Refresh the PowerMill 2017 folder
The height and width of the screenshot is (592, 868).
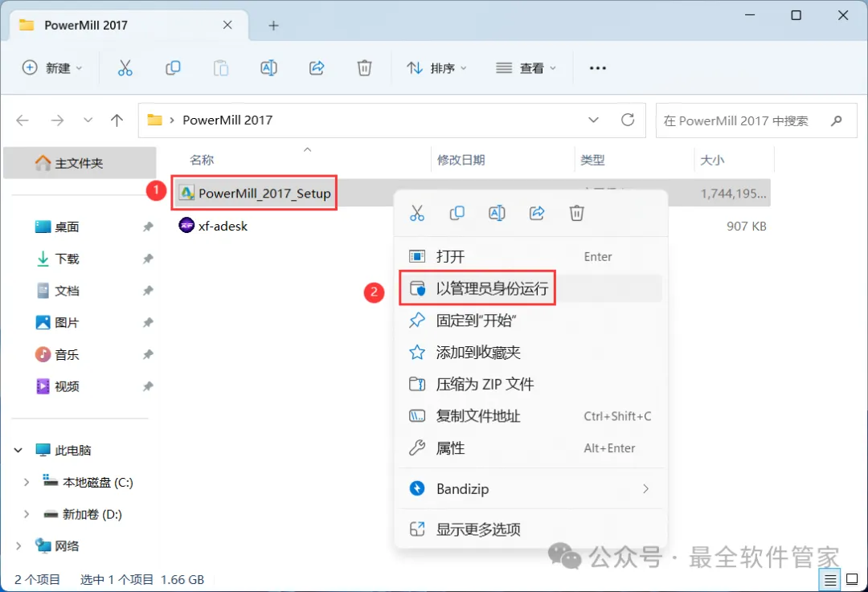point(628,120)
